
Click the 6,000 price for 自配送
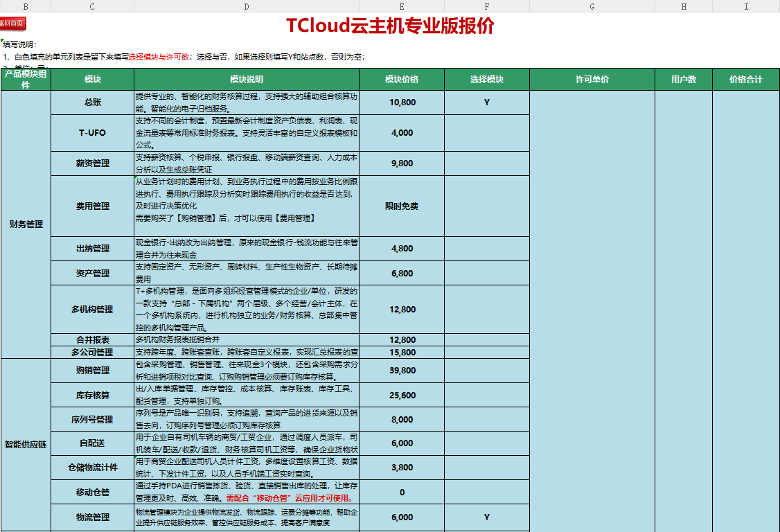tap(402, 443)
